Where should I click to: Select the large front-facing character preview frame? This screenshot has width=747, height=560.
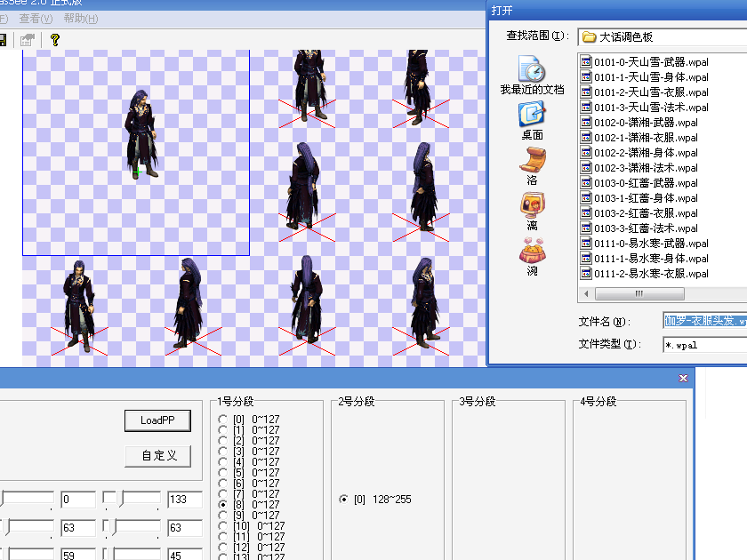coord(136,152)
